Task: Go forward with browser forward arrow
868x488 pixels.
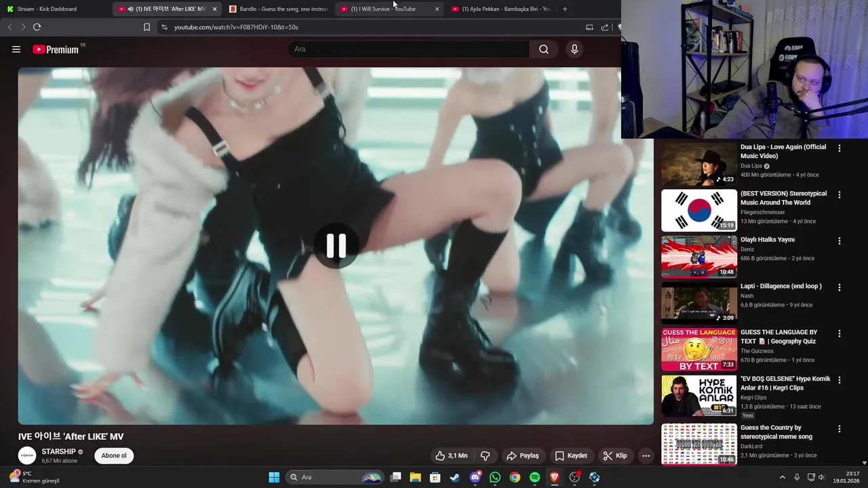Action: coord(22,27)
